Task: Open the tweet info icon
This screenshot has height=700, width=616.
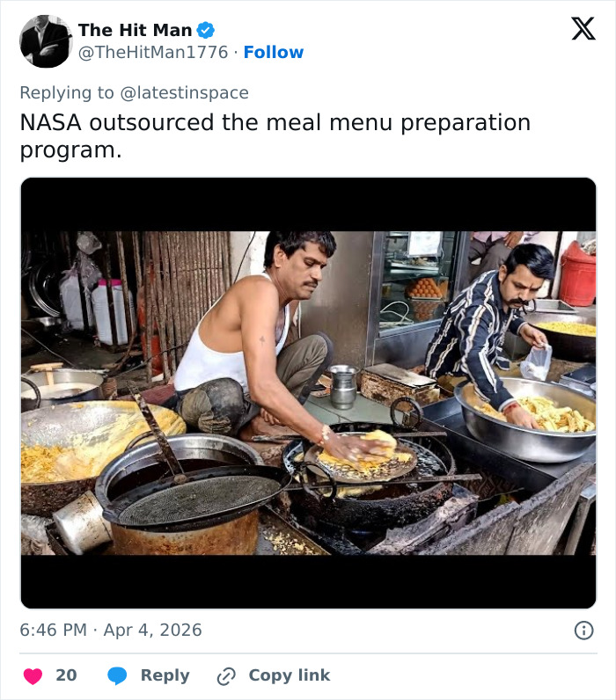Action: pos(583,630)
